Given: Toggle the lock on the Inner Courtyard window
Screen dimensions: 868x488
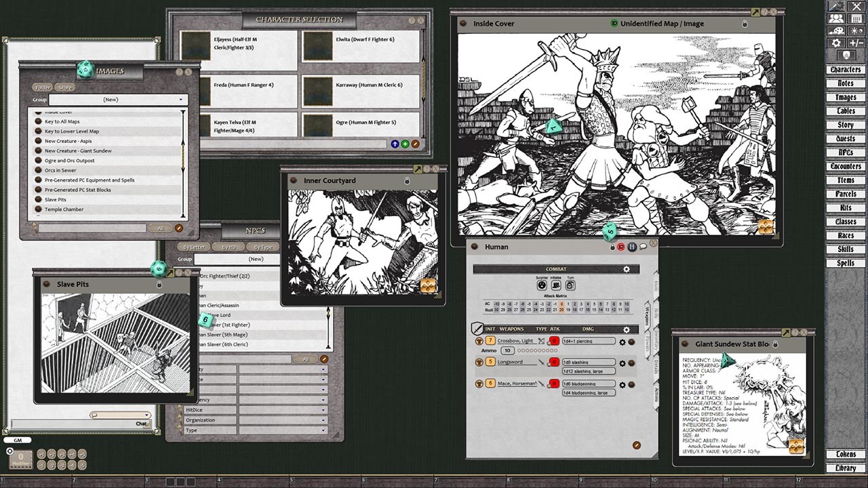Looking at the screenshot, I should [x=407, y=181].
